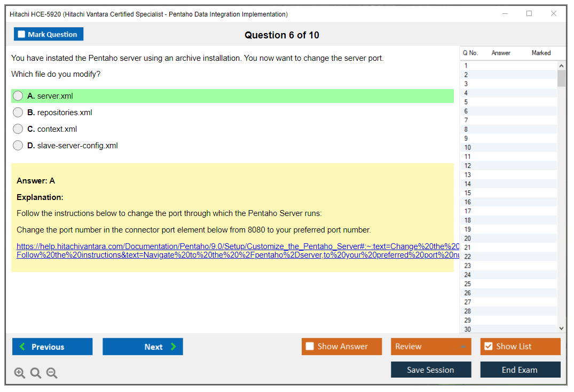
Task: Click the zoom reset magnifier icon
Action: pos(36,373)
